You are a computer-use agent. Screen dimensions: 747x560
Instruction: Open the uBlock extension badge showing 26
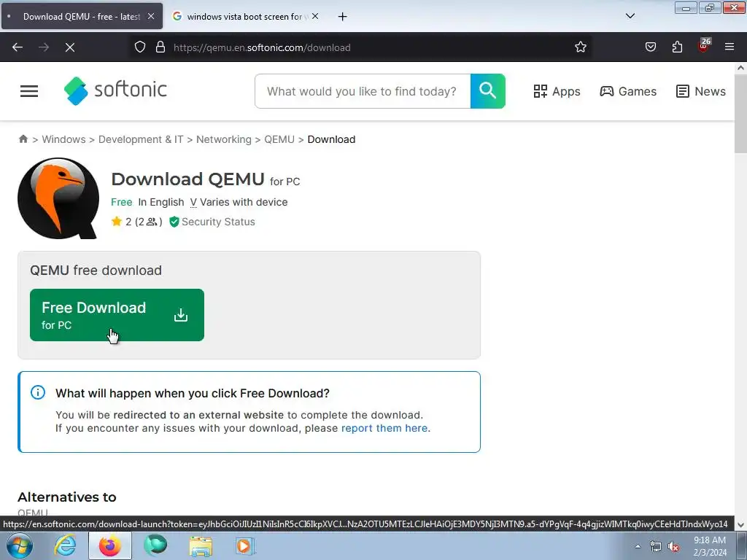pyautogui.click(x=704, y=45)
